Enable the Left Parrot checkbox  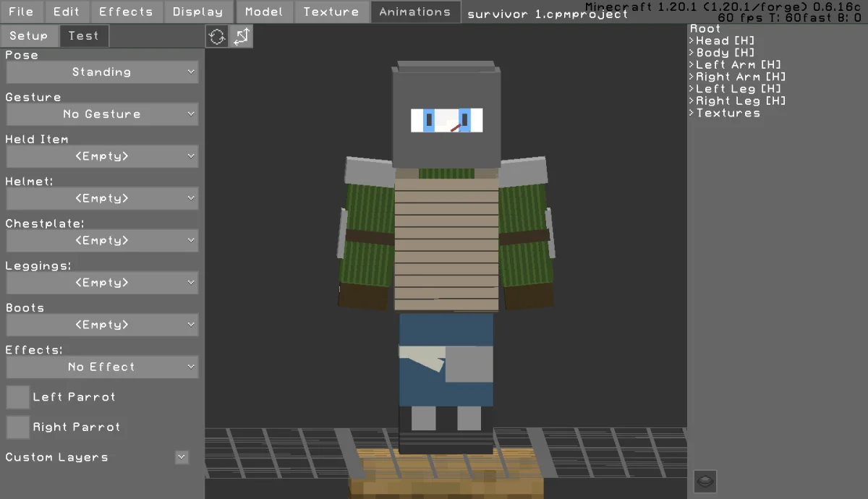pyautogui.click(x=18, y=397)
